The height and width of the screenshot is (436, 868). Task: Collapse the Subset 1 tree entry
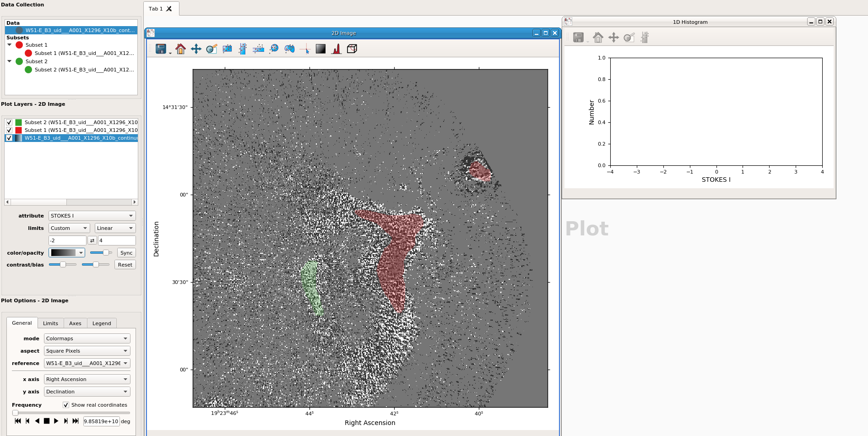pyautogui.click(x=10, y=44)
